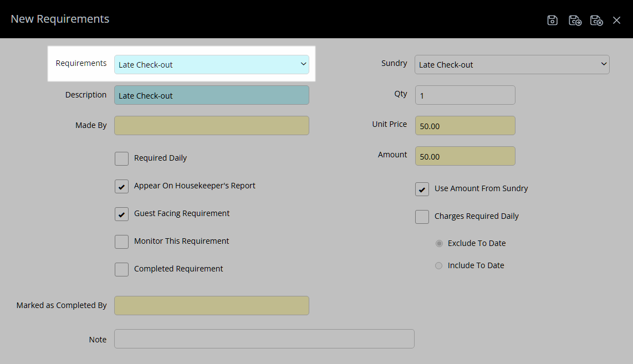Viewport: 633px width, 364px height.
Task: Click the Description field
Action: (x=212, y=95)
